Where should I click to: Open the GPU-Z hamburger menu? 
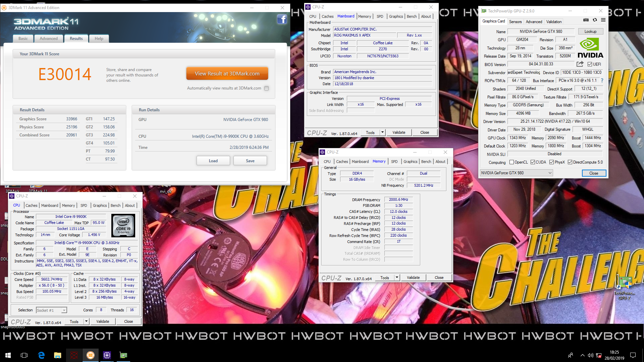(x=603, y=20)
